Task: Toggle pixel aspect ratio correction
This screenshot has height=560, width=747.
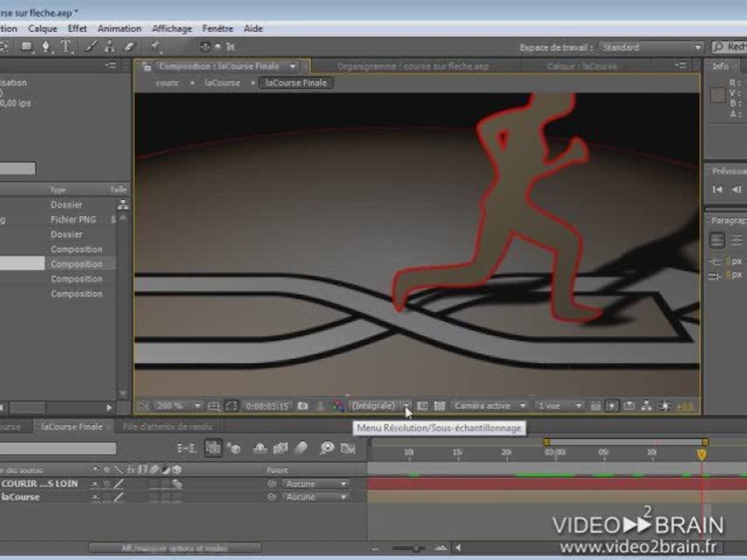Action: click(595, 406)
